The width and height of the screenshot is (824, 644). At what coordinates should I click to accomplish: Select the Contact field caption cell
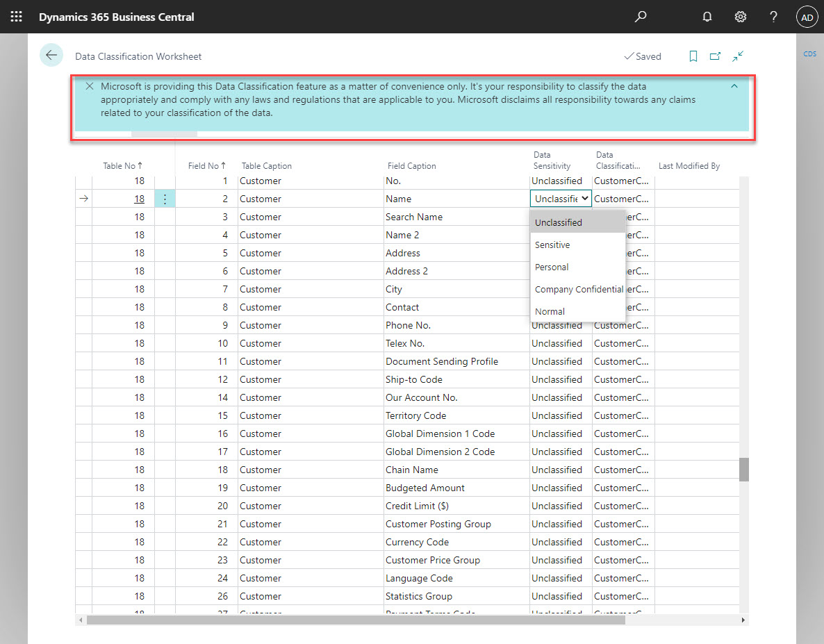point(456,307)
